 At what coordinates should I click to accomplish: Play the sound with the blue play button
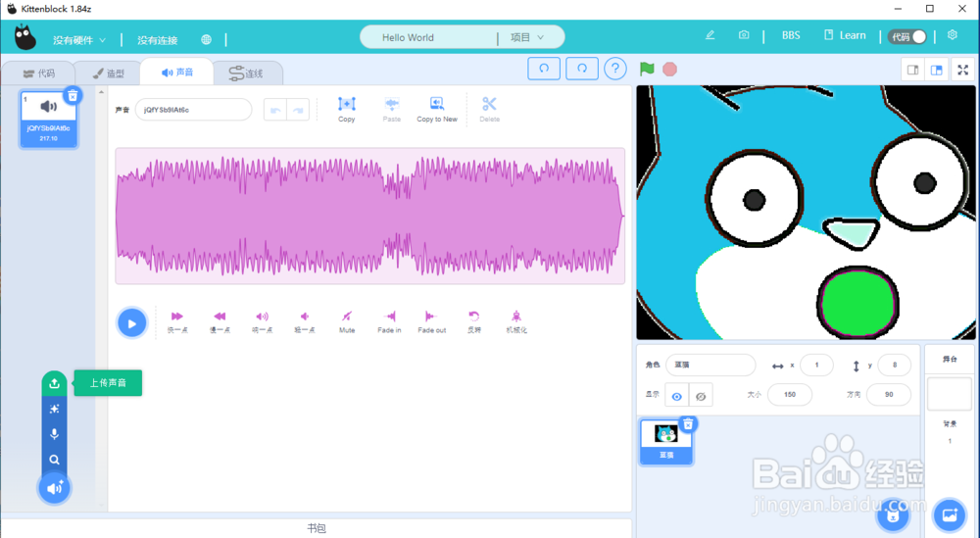132,323
